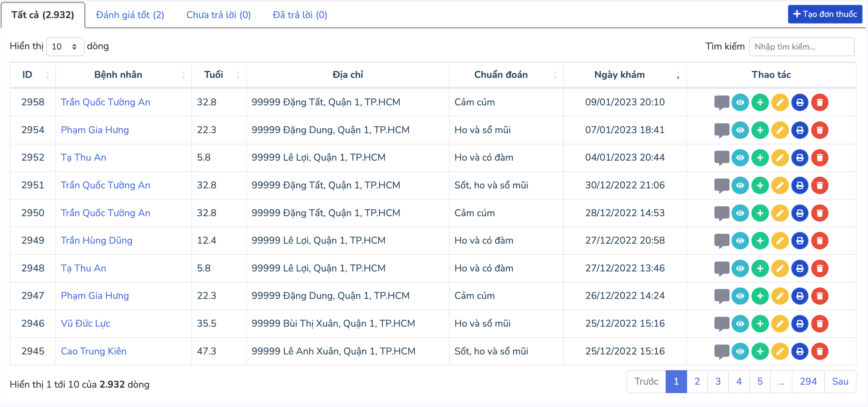View record 2948 with eye icon
Image resolution: width=868 pixels, height=407 pixels.
pyautogui.click(x=740, y=268)
